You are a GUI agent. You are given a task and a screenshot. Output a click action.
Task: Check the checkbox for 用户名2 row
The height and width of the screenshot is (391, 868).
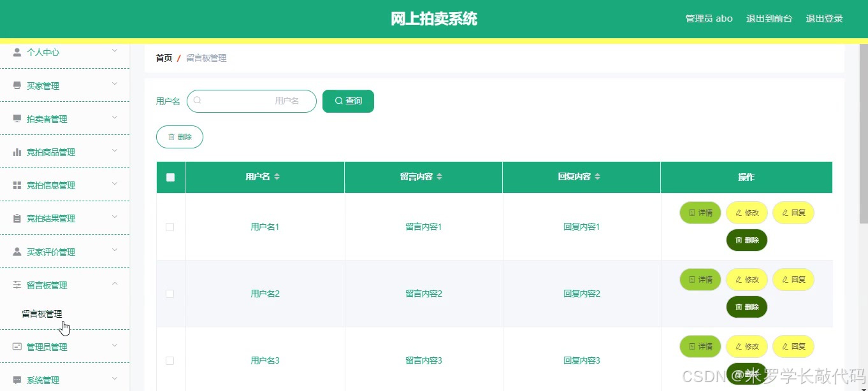point(170,294)
